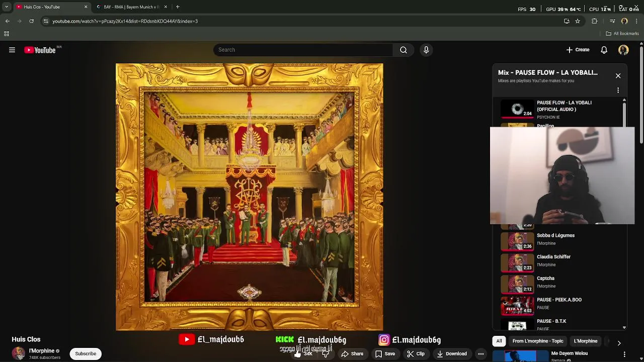The height and width of the screenshot is (362, 644).
Task: Open more actions three-dot button
Action: coord(481,354)
